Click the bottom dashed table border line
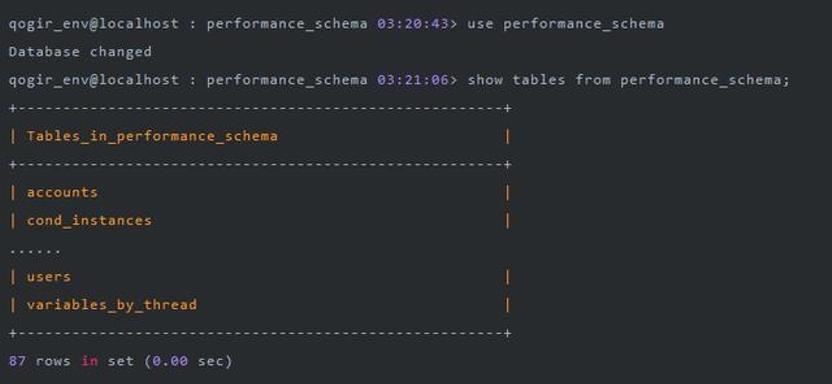Image resolution: width=832 pixels, height=384 pixels. (x=260, y=333)
